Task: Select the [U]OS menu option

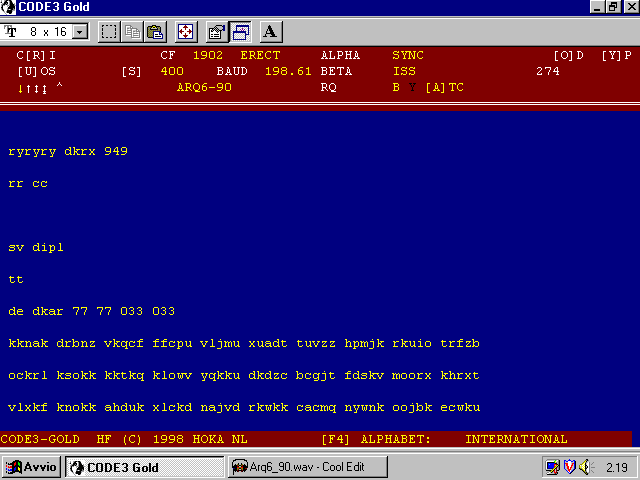Action: pyautogui.click(x=36, y=71)
